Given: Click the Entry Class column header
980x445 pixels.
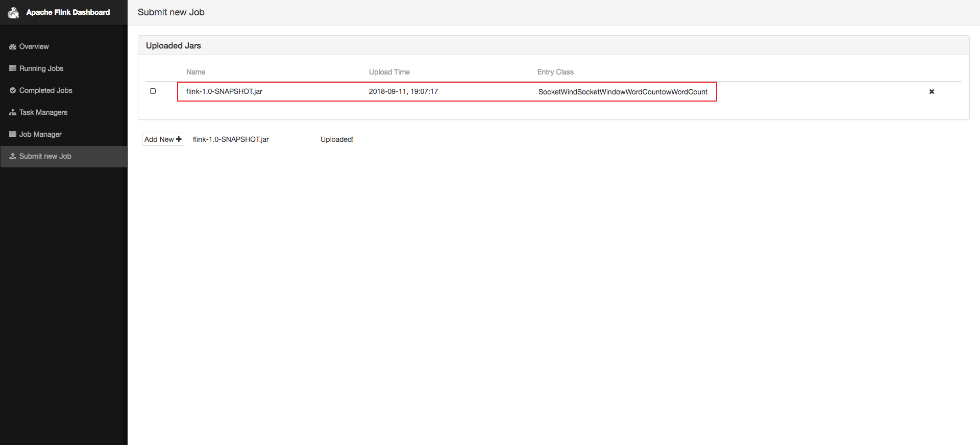Looking at the screenshot, I should pos(555,72).
